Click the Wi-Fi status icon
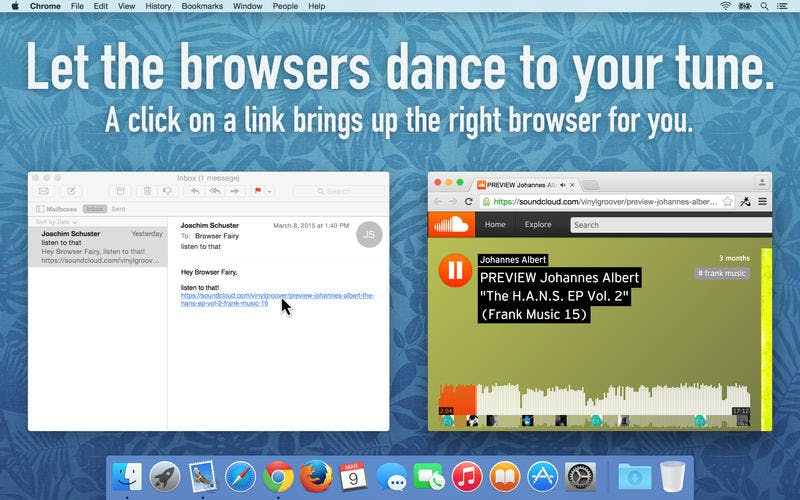The height and width of the screenshot is (500, 800). click(725, 6)
